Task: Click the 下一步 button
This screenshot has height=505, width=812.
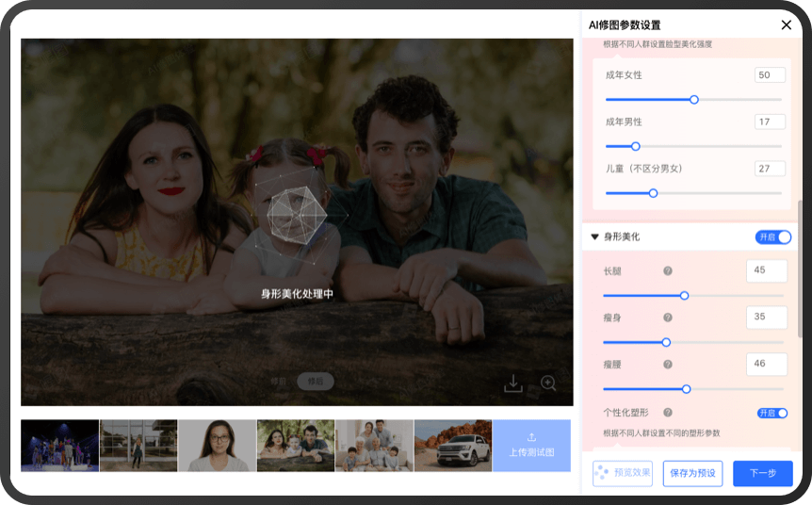Action: pyautogui.click(x=762, y=473)
